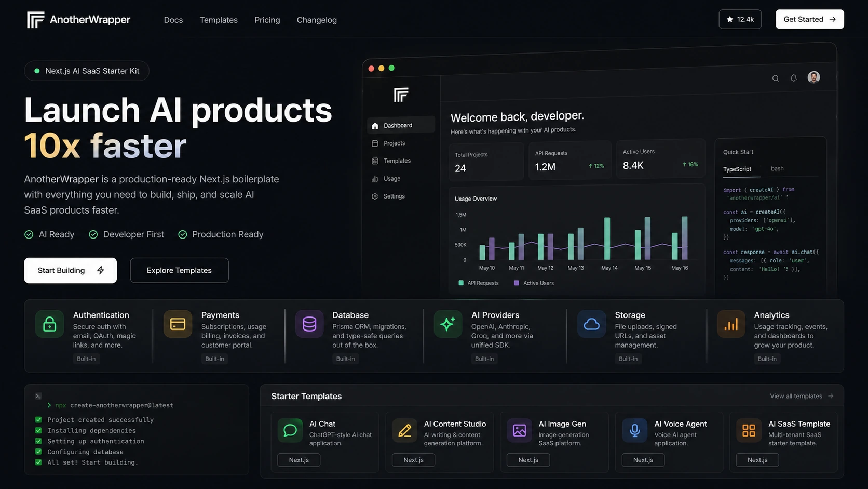The image size is (868, 489).
Task: Click the Storage cloud icon
Action: [591, 324]
